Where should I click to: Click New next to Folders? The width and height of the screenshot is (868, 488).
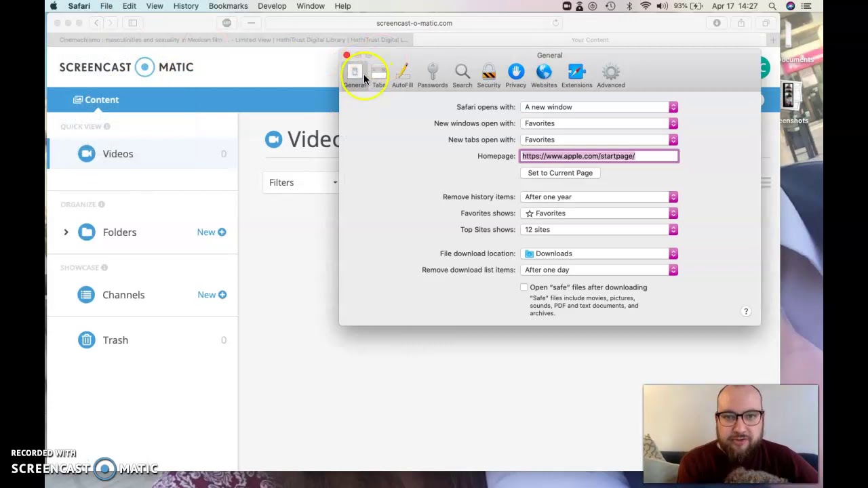click(212, 232)
